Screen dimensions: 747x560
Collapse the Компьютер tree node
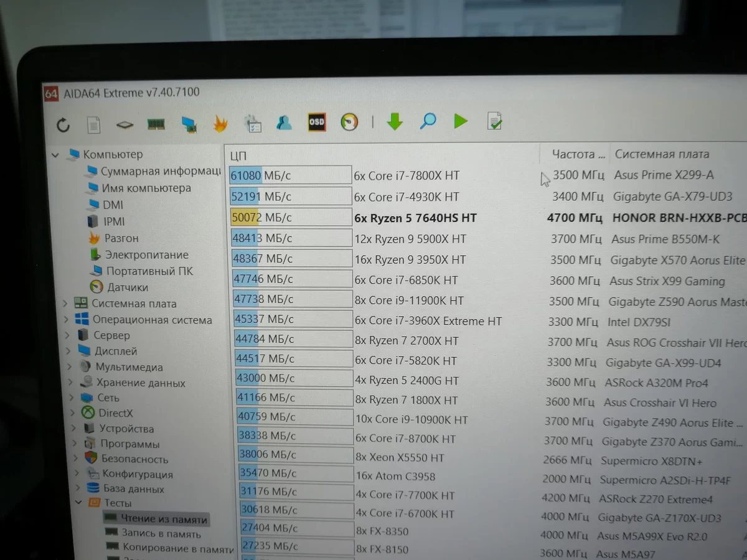56,155
